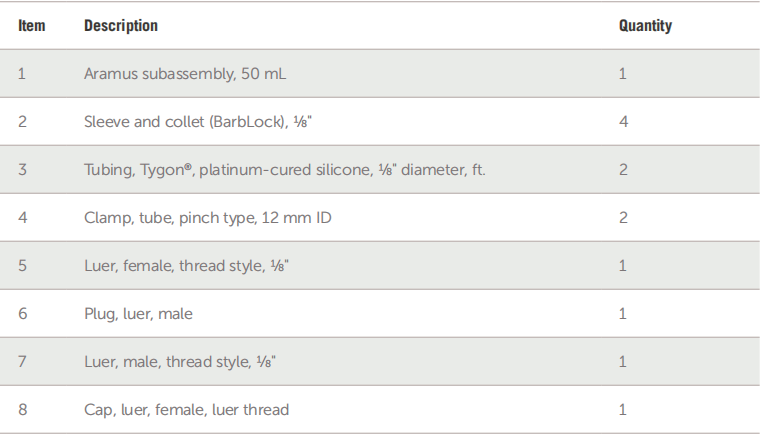Select the Cap, luer, female description

[x=186, y=410]
